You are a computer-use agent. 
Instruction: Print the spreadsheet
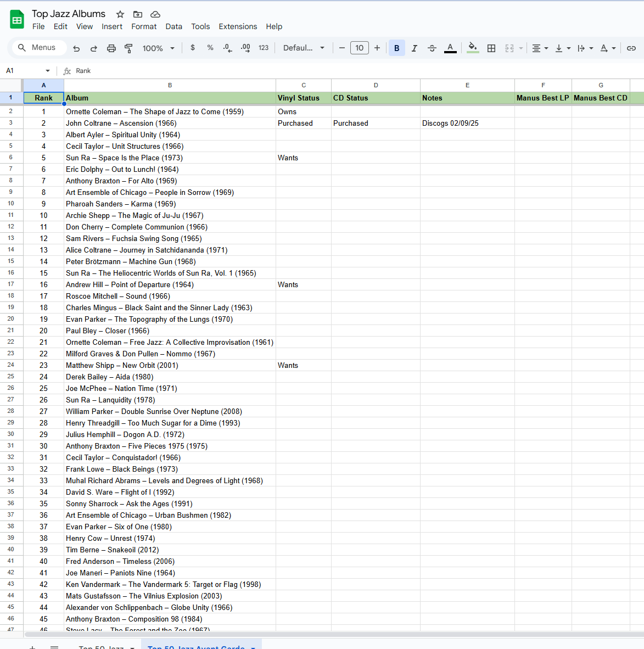111,48
